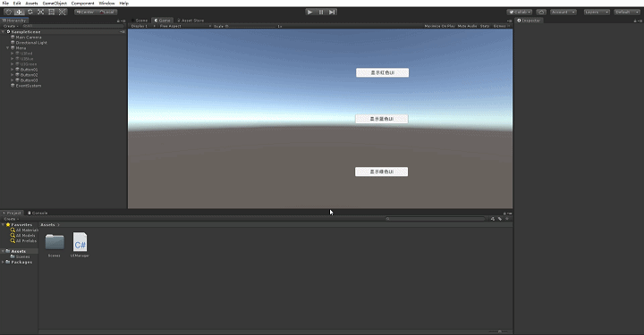Select the combined Transform tool
Screen dimensions: 644x335
tap(62, 12)
